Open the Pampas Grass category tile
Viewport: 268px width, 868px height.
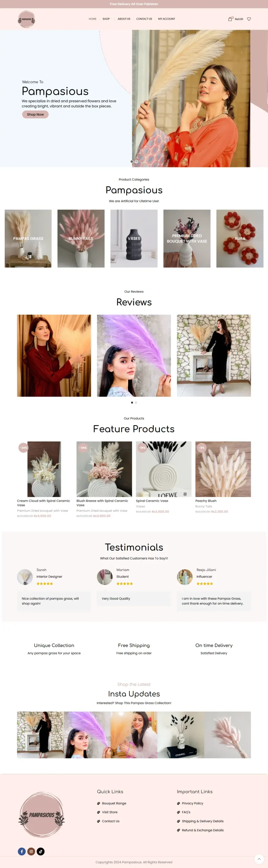pos(28,238)
